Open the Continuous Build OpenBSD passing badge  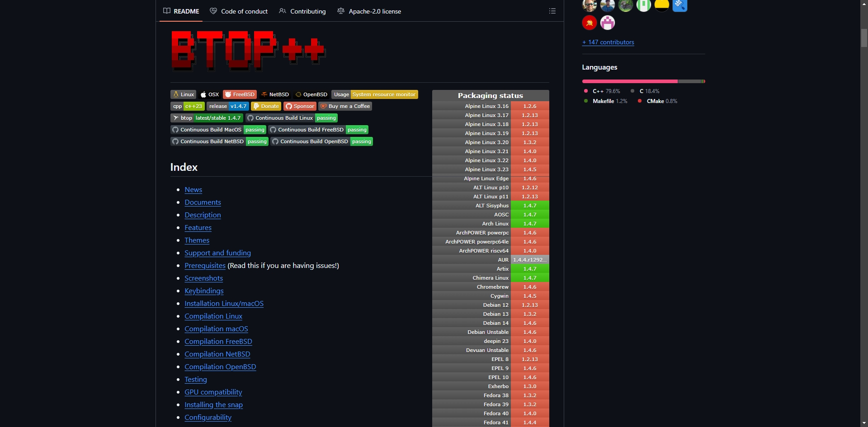pos(321,141)
